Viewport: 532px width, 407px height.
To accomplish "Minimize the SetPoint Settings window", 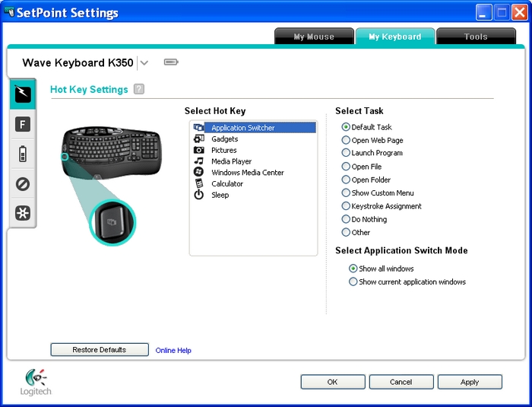I will (483, 13).
